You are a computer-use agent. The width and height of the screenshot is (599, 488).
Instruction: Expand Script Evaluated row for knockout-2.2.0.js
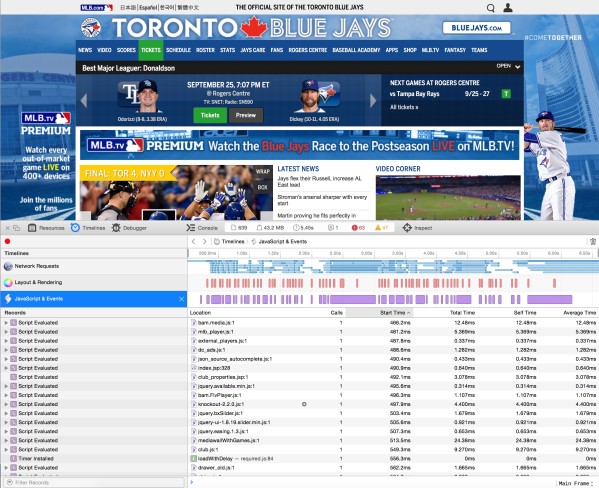[6, 404]
